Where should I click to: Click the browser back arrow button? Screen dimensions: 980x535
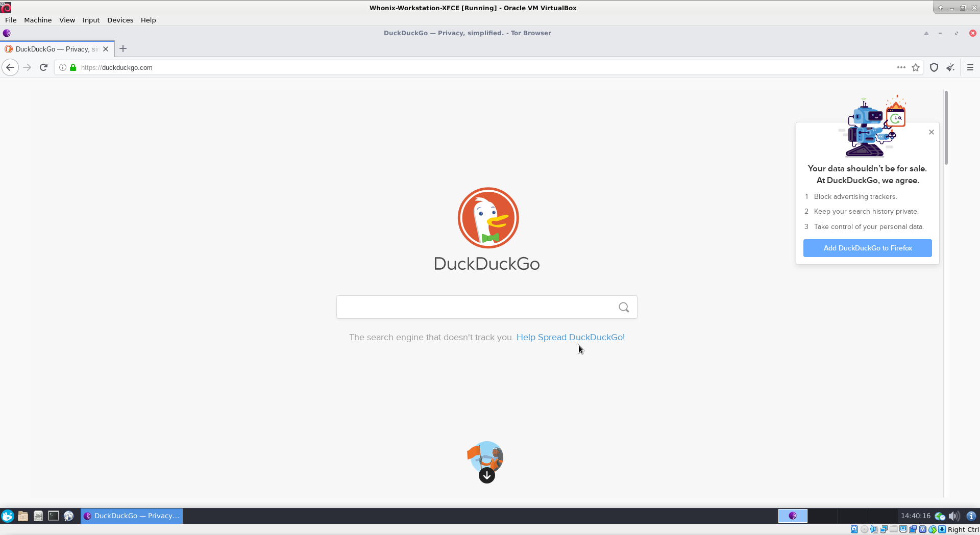coord(10,67)
